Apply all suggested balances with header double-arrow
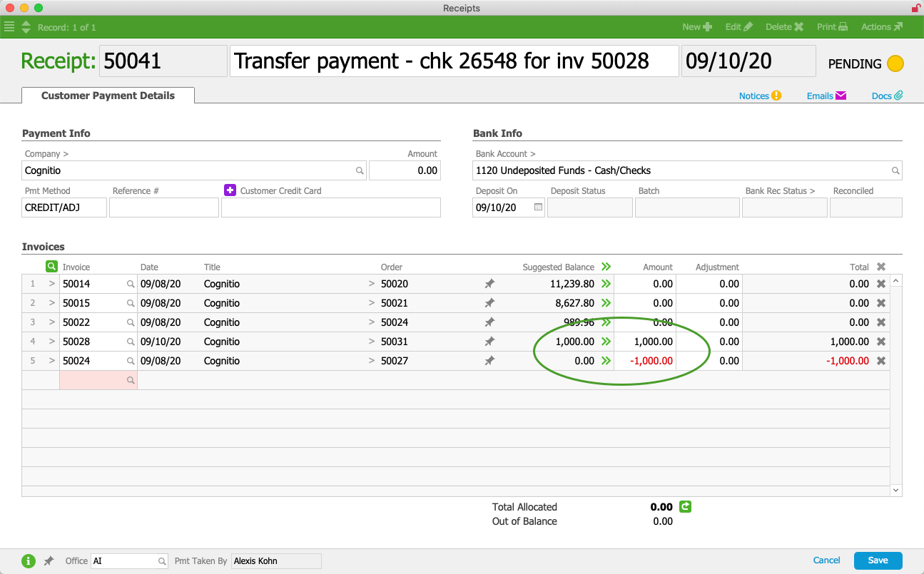The image size is (924, 574). tap(606, 267)
